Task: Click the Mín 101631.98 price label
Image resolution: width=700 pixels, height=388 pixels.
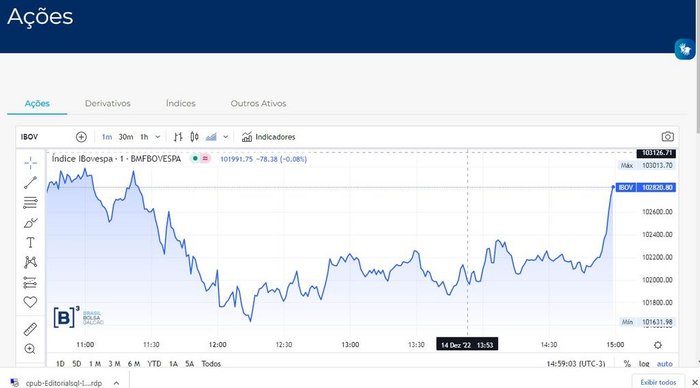Action: (x=646, y=322)
